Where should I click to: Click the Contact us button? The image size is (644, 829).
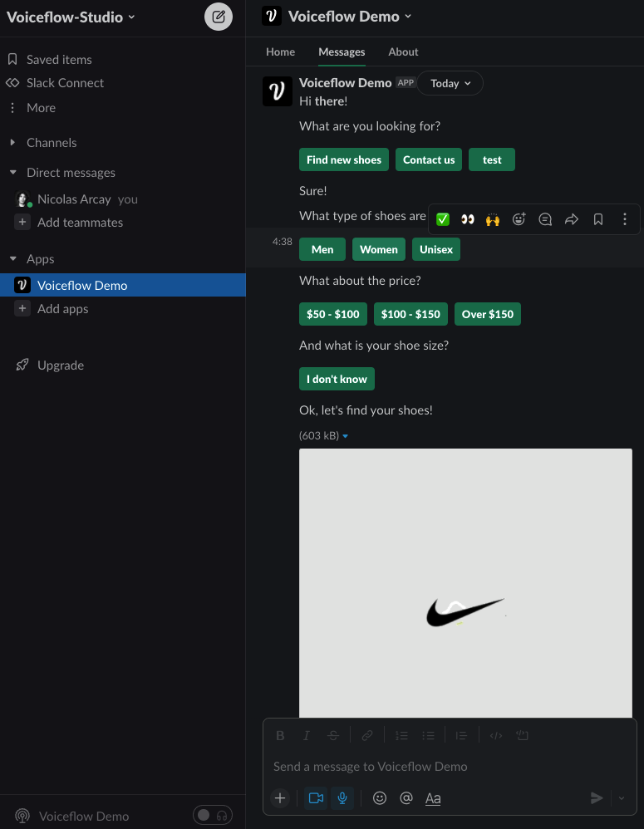point(429,159)
